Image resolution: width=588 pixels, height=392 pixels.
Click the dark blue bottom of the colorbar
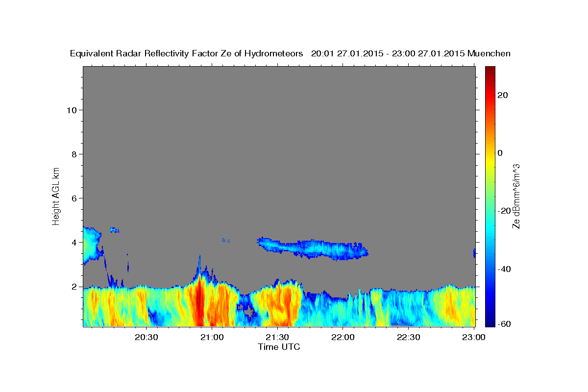point(490,321)
